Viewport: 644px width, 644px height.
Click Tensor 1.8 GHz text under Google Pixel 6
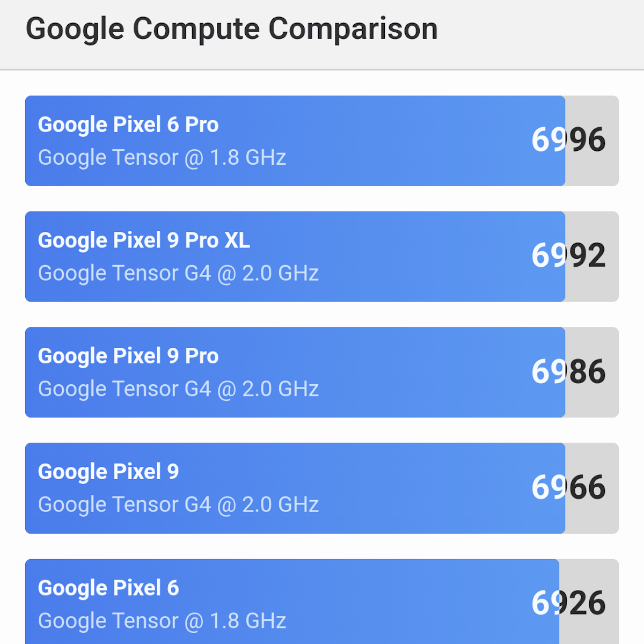[x=162, y=621]
